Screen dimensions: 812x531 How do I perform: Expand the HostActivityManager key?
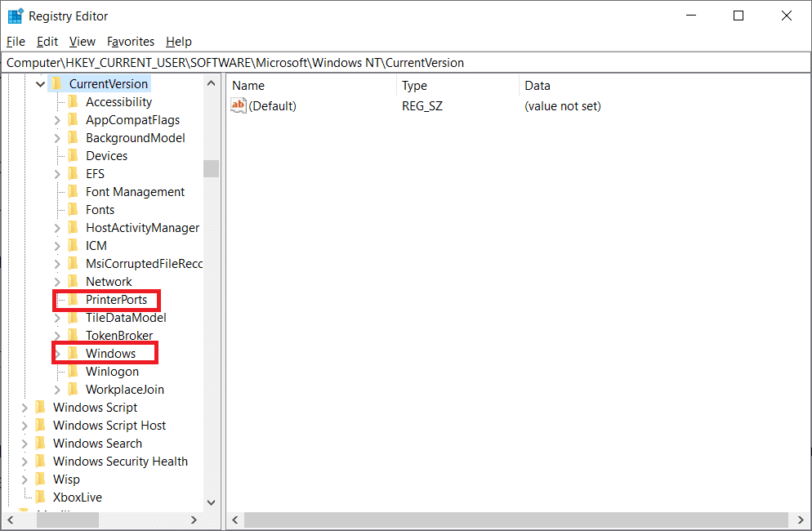(56, 227)
